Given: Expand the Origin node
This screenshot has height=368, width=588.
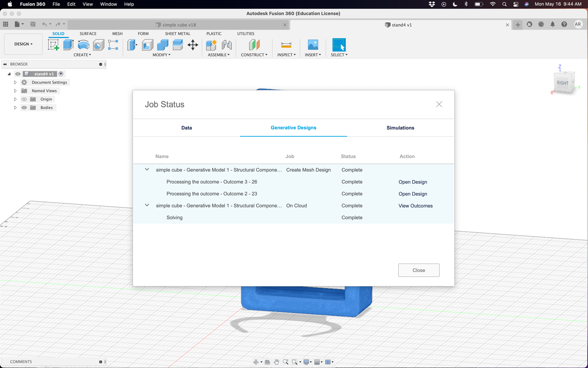Looking at the screenshot, I should point(15,99).
